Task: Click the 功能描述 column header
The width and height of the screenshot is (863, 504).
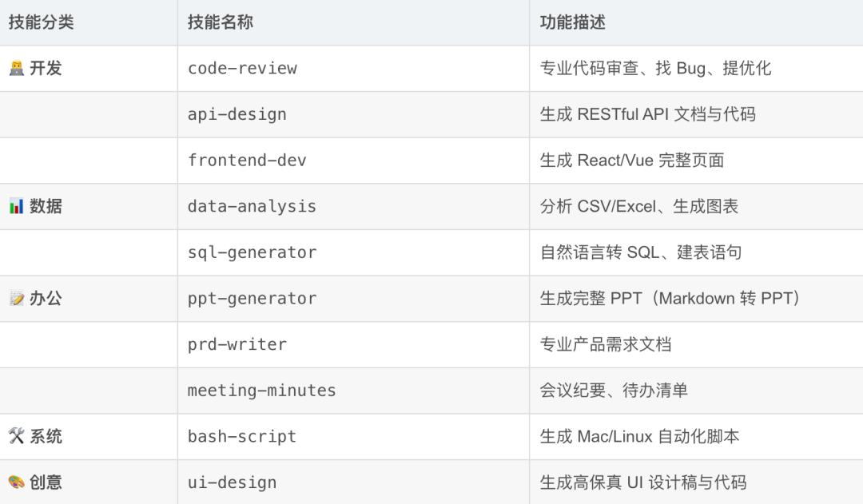Action: (x=572, y=22)
